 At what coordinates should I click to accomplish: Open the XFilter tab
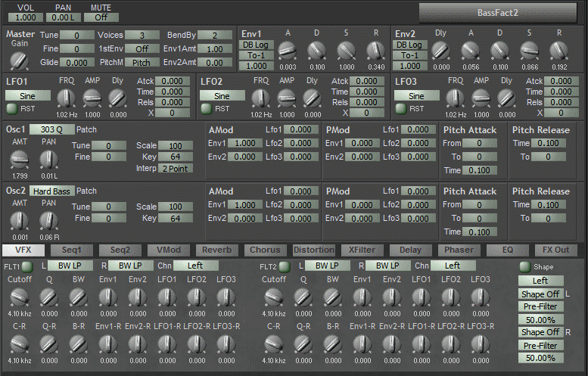[x=362, y=250]
